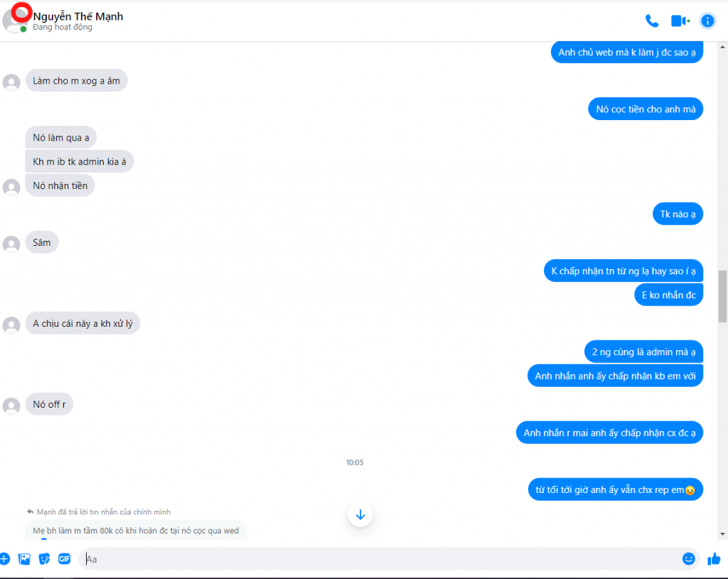This screenshot has height=579, width=728.
Task: Open the plus more actions menu
Action: pyautogui.click(x=5, y=559)
